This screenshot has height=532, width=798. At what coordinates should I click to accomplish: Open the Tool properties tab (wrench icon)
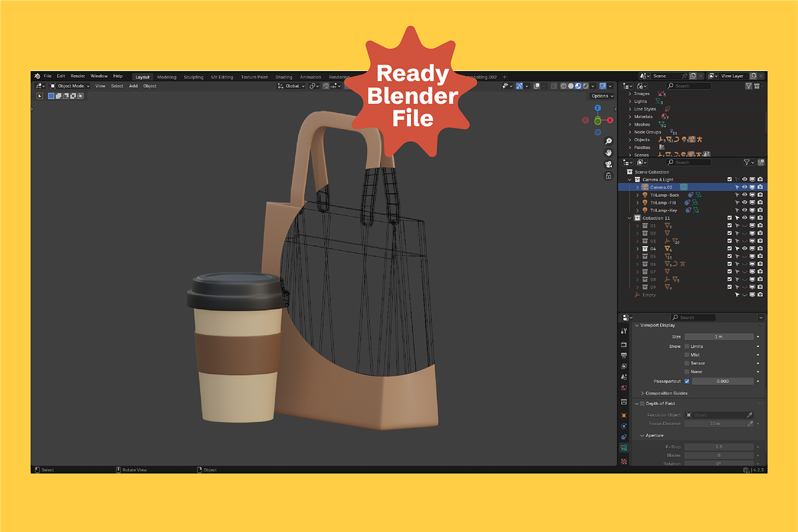coord(624,331)
